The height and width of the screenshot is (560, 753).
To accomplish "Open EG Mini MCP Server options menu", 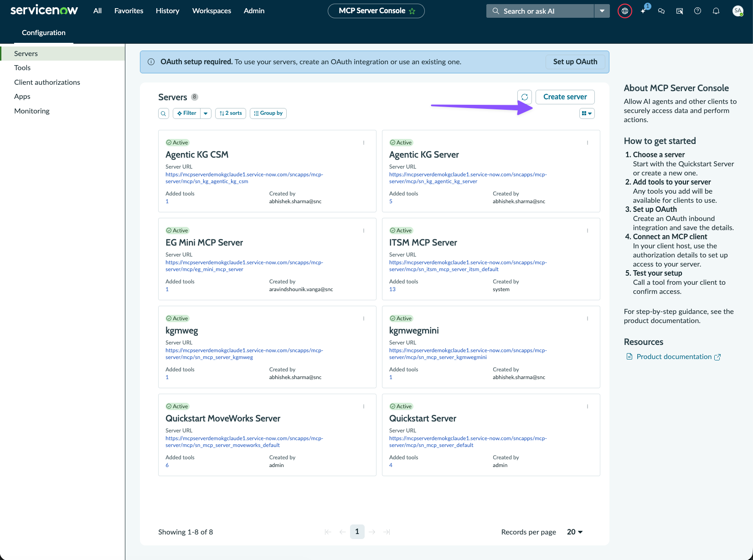I will tap(364, 231).
